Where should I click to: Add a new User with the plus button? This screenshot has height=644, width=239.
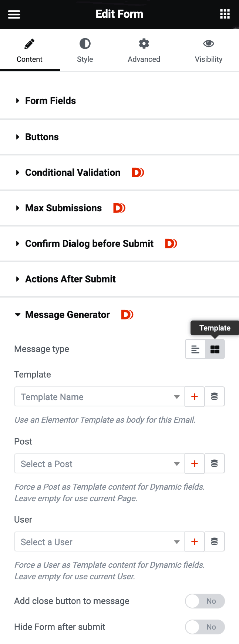point(195,541)
